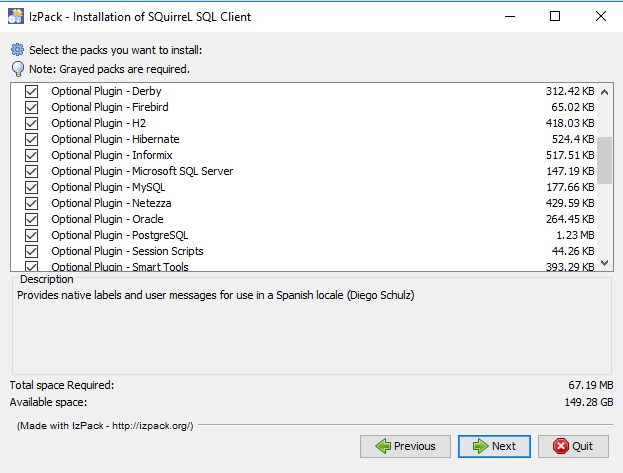The height and width of the screenshot is (473, 623).
Task: Click the 1.23 MB size value
Action: coord(575,235)
